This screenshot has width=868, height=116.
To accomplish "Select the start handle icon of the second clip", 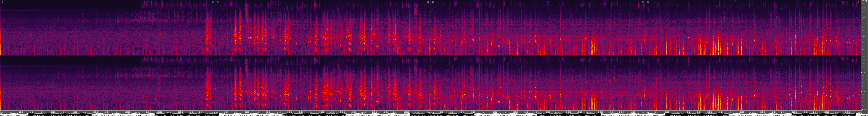I will pyautogui.click(x=218, y=2).
